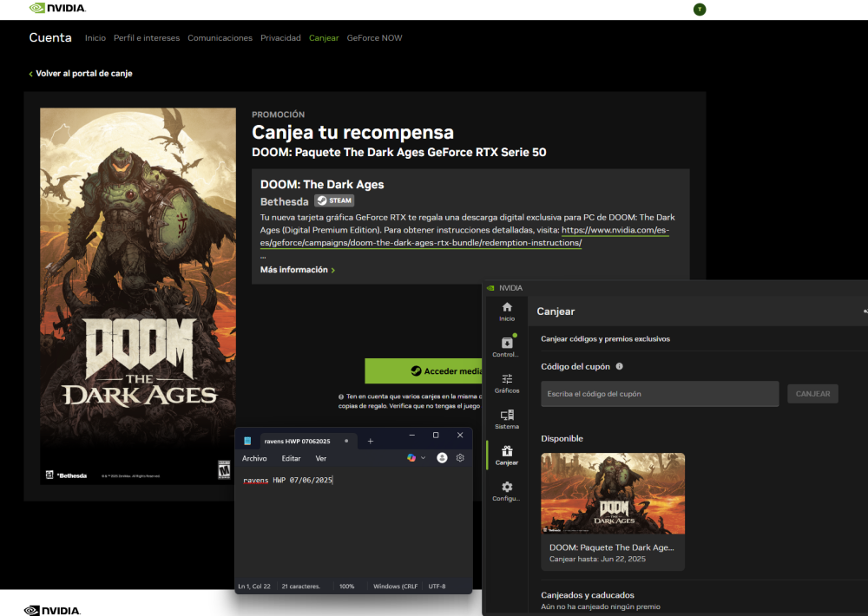Click the Disponible heading

[562, 438]
